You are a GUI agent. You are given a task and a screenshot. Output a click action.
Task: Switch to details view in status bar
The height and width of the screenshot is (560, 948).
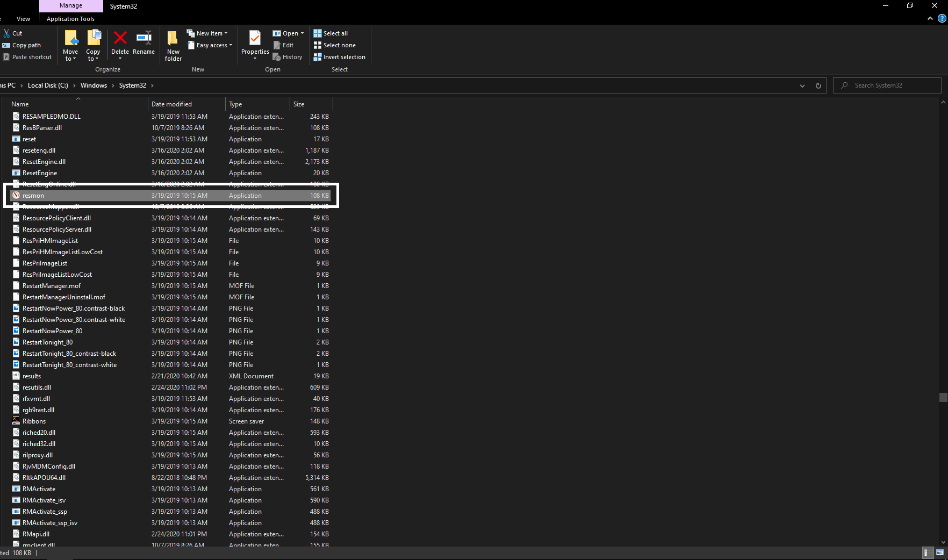coord(928,552)
